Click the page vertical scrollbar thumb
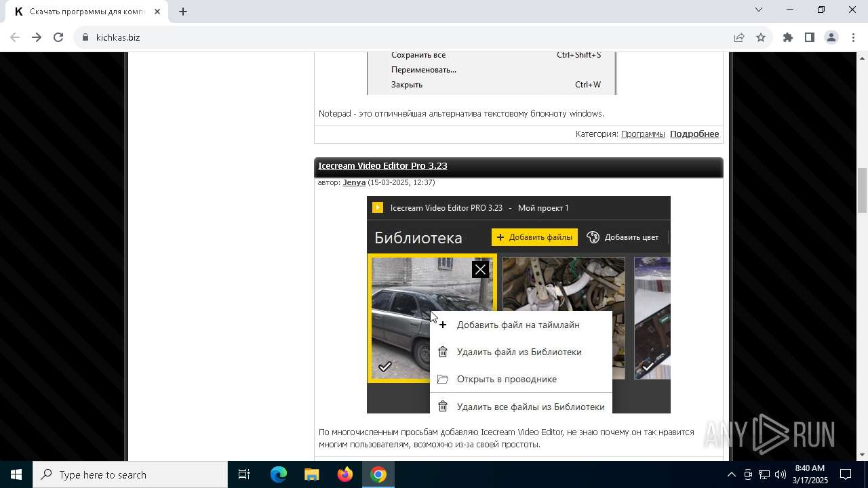 click(x=862, y=190)
